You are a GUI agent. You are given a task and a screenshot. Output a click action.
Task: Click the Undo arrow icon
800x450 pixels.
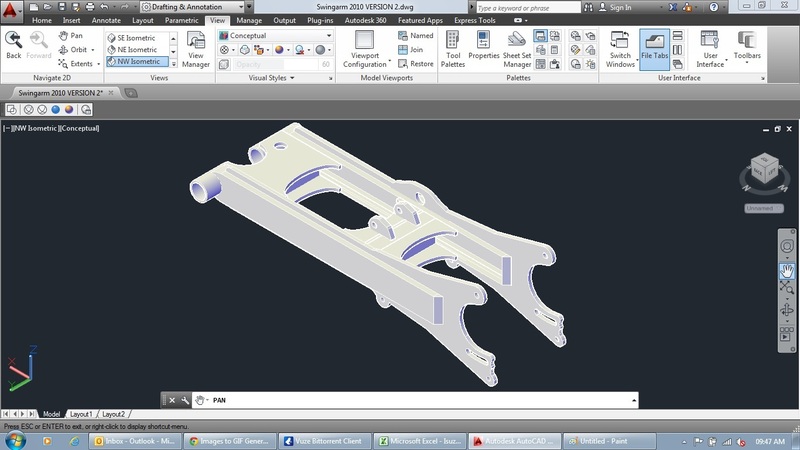(x=104, y=7)
